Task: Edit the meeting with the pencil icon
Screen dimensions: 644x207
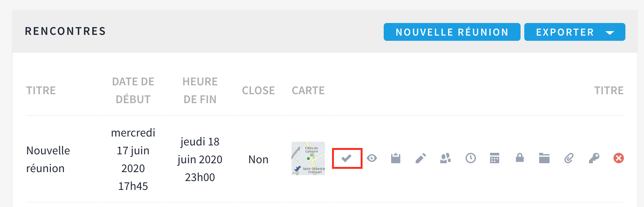Action: click(x=421, y=158)
